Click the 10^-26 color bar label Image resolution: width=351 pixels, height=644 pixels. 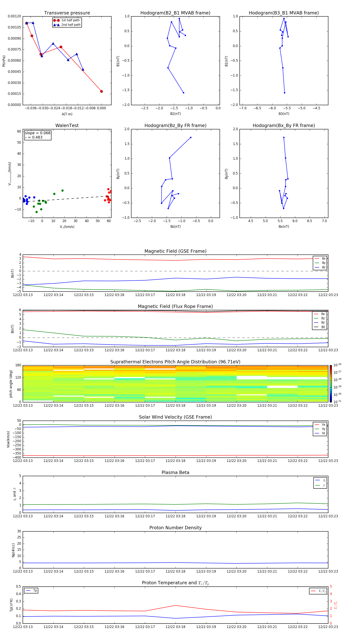point(337,365)
